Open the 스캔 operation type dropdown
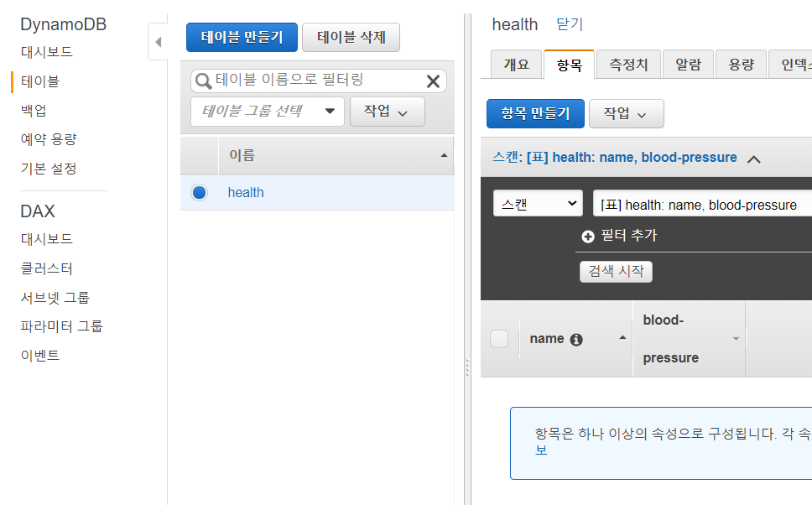Viewport: 812px width, 505px height. click(538, 203)
